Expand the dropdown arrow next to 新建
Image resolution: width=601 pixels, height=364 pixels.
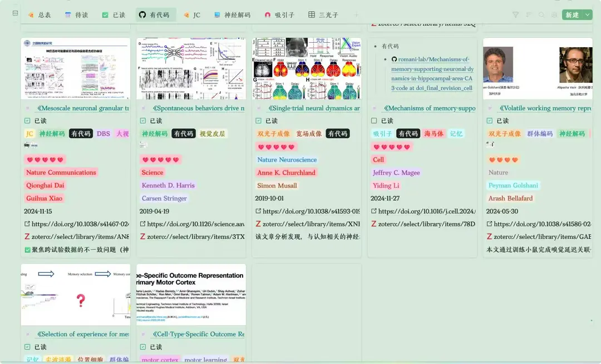point(588,15)
